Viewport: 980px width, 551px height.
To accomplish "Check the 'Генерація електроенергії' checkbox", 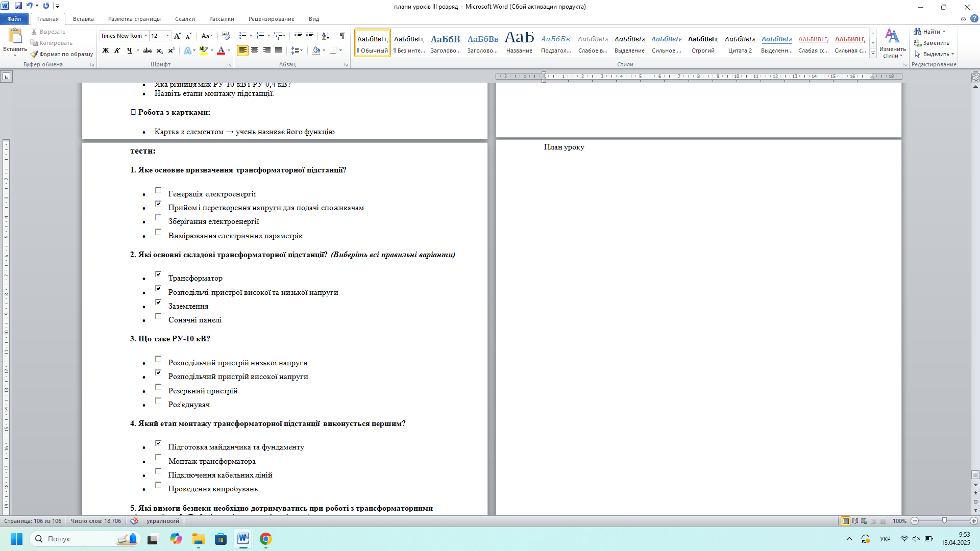I will pos(158,190).
